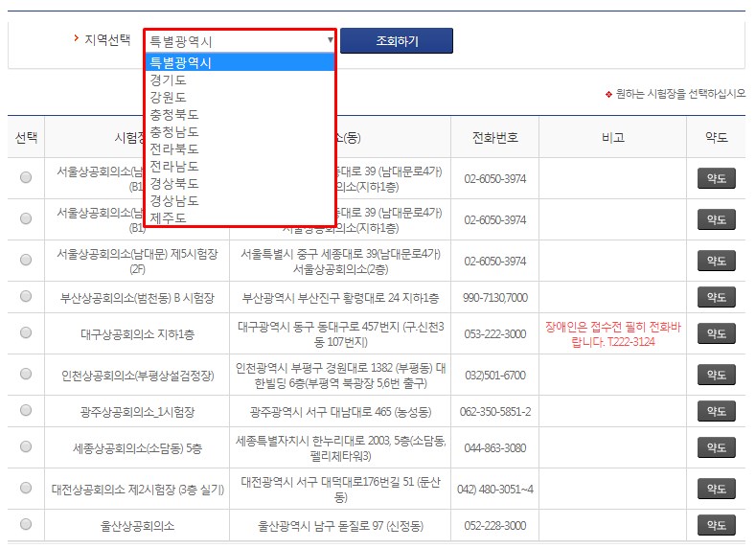The width and height of the screenshot is (756, 548).
Task: Click address 울산광역시 남구 돋질로 97 (신정동)
Action: 340,525
